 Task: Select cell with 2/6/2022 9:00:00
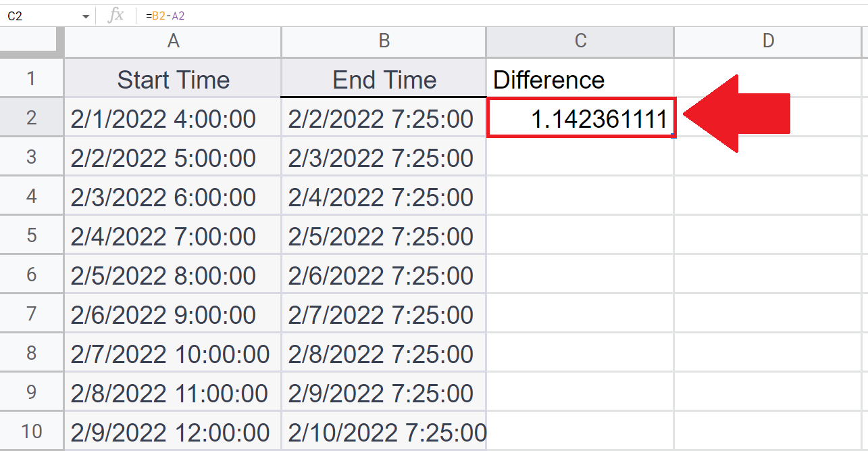[x=173, y=314]
